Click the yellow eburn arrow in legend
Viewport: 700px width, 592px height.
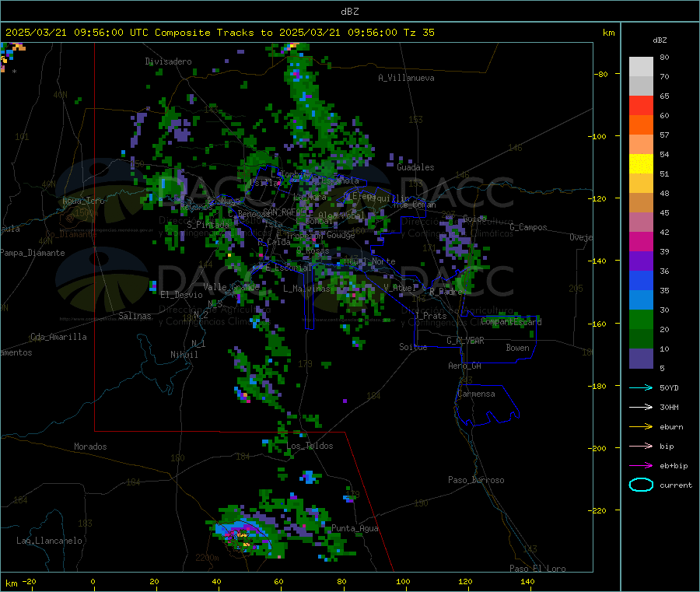pyautogui.click(x=641, y=427)
